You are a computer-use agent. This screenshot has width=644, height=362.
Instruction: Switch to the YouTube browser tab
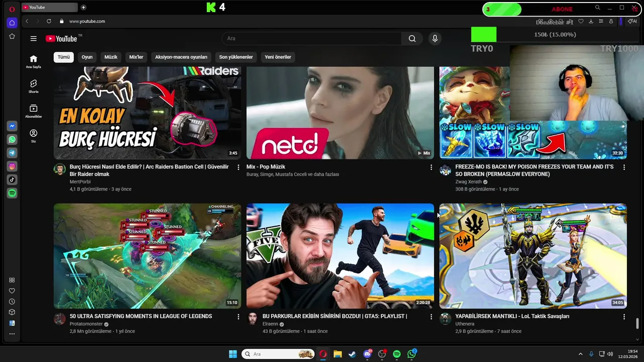49,7
